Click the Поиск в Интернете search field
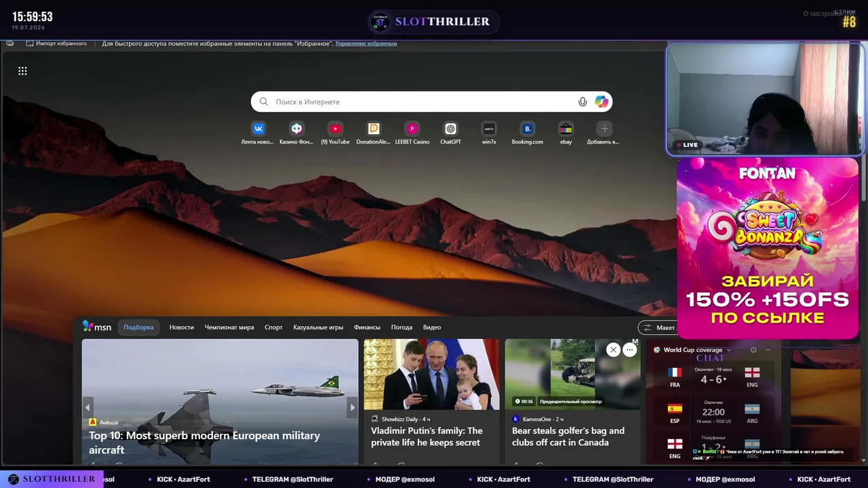Viewport: 868px width, 488px height. coord(431,102)
